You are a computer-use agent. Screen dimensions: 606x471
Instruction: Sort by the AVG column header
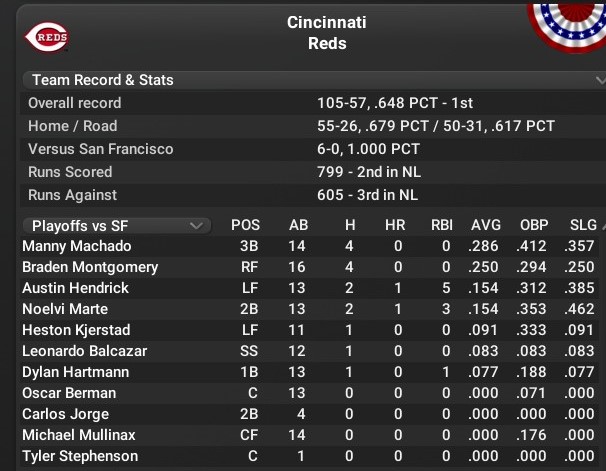pos(486,226)
